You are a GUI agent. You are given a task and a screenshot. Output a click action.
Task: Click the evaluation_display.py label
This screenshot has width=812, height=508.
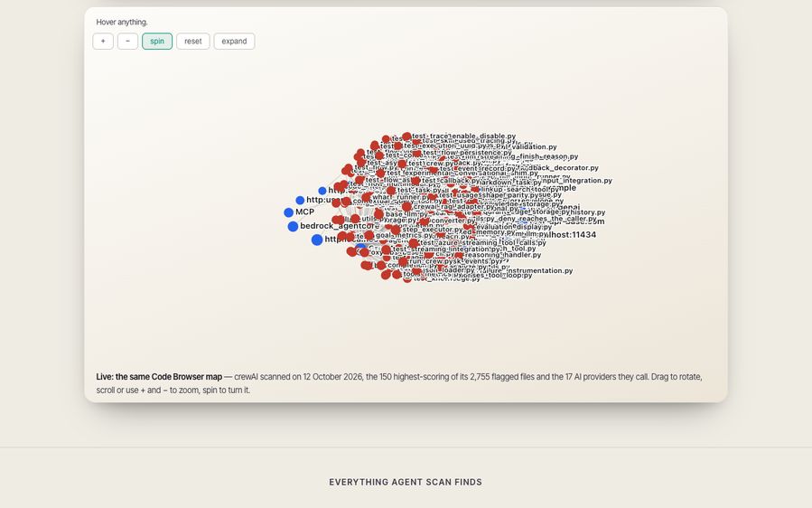point(514,227)
